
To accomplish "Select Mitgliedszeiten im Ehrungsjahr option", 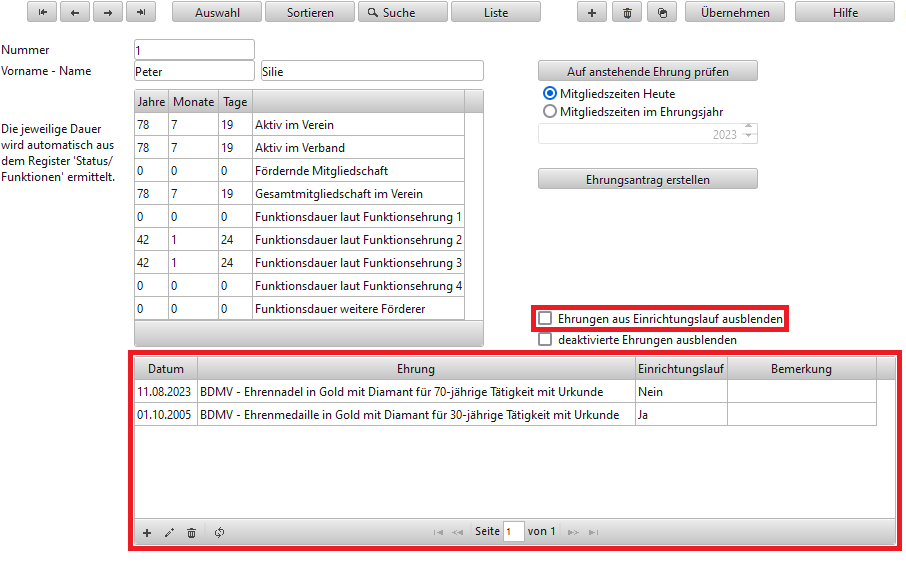I will (549, 112).
